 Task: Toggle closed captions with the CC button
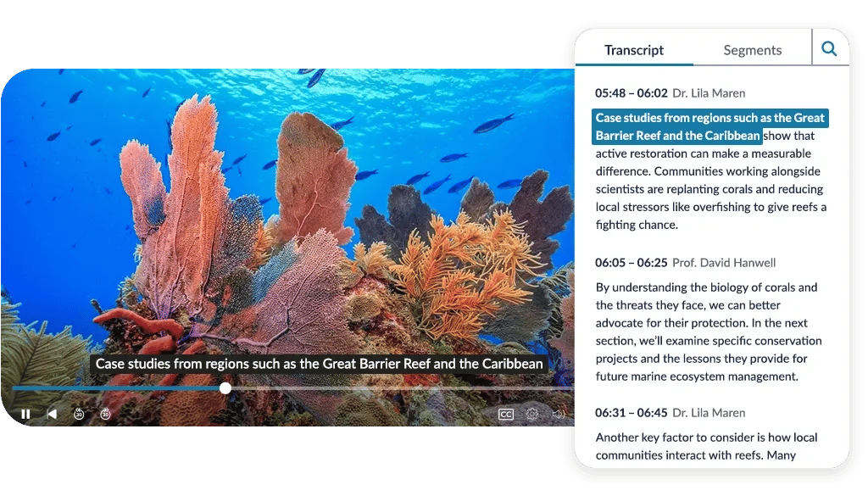tap(506, 414)
